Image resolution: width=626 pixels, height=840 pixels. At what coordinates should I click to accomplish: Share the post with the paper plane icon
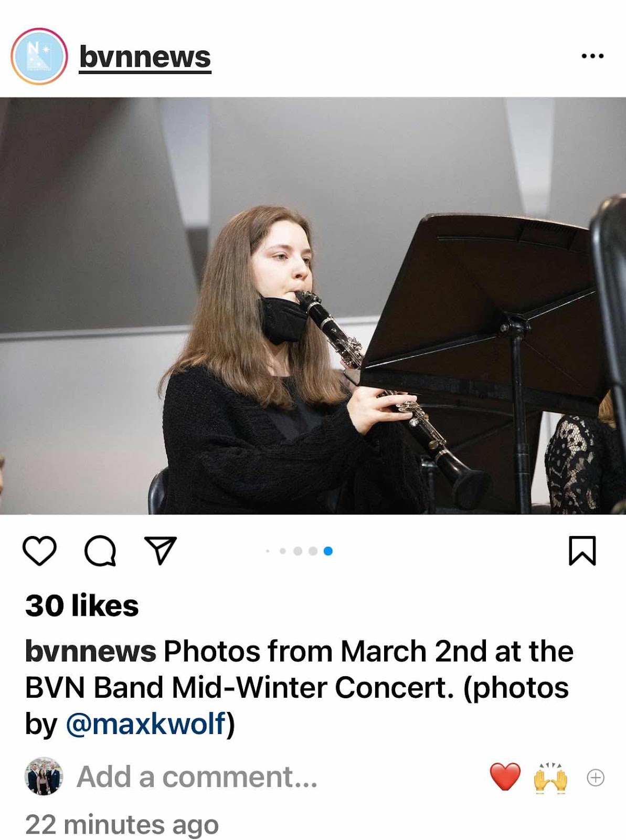[x=161, y=550]
